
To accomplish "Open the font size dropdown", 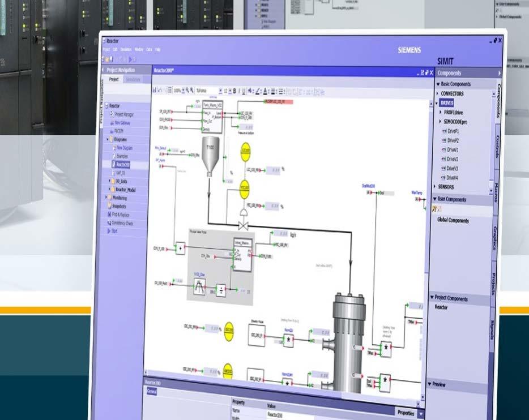I will [x=230, y=91].
